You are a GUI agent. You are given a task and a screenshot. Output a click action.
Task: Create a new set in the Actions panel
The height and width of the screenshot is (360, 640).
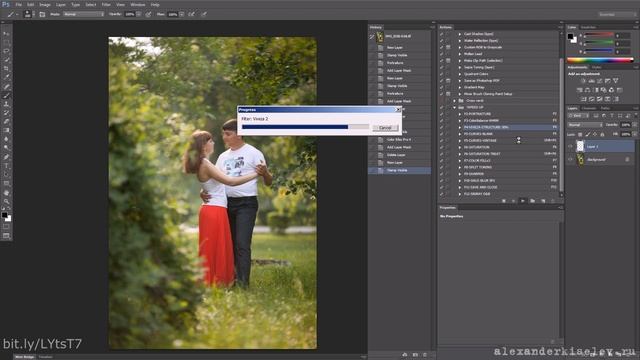pyautogui.click(x=532, y=201)
